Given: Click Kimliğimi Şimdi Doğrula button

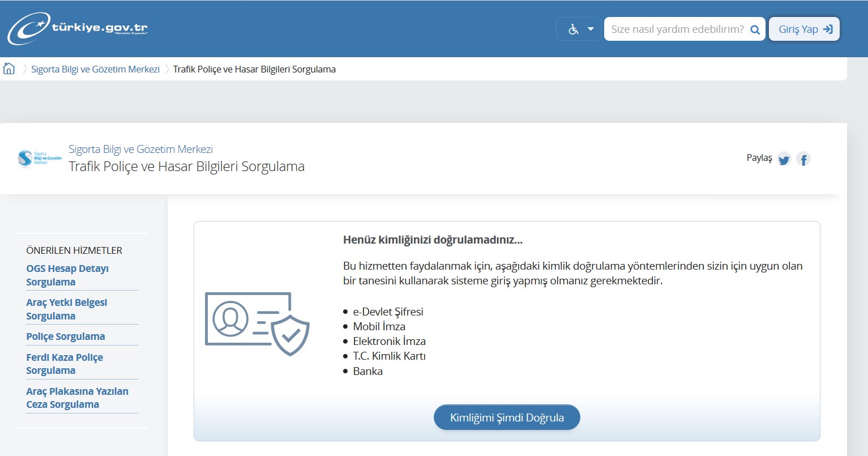Looking at the screenshot, I should pos(507,417).
